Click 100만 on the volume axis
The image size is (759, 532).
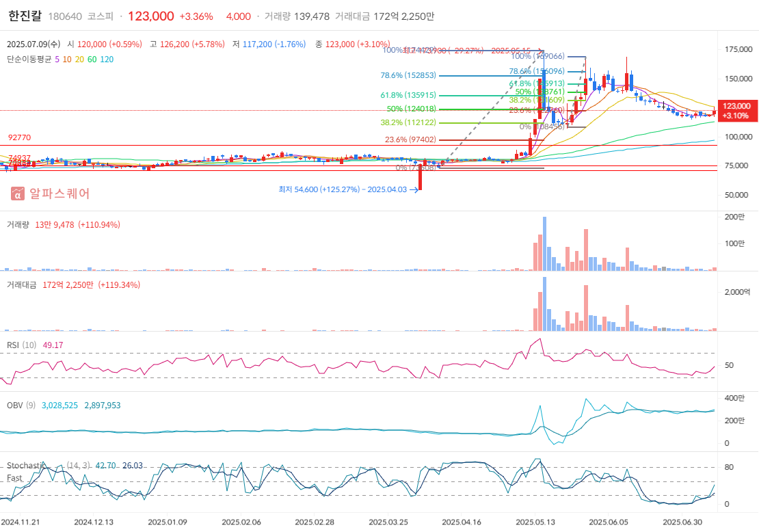pyautogui.click(x=735, y=243)
